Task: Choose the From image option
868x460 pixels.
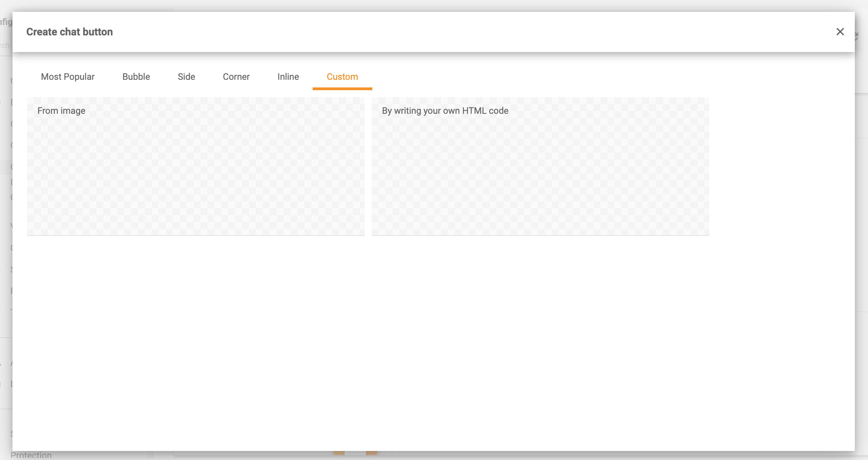Action: click(196, 167)
